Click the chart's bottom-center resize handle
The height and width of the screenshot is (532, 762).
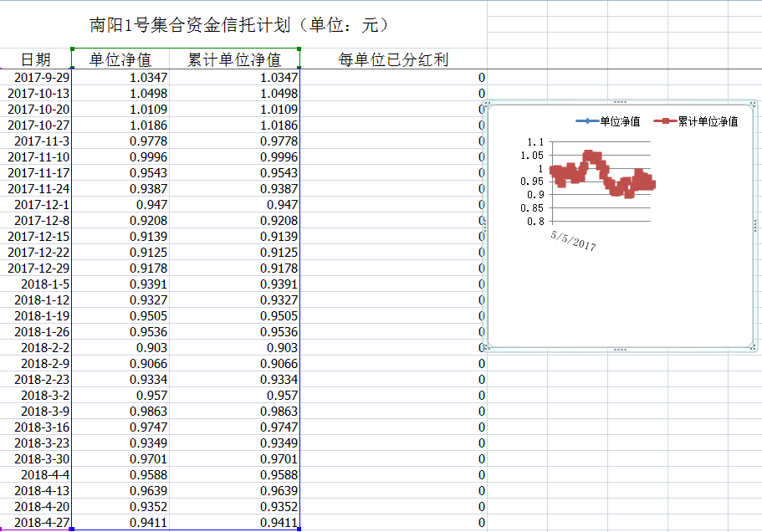620,349
